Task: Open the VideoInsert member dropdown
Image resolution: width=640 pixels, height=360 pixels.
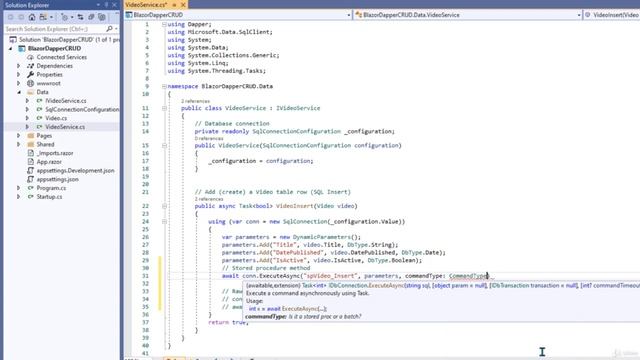Action: click(x=612, y=15)
